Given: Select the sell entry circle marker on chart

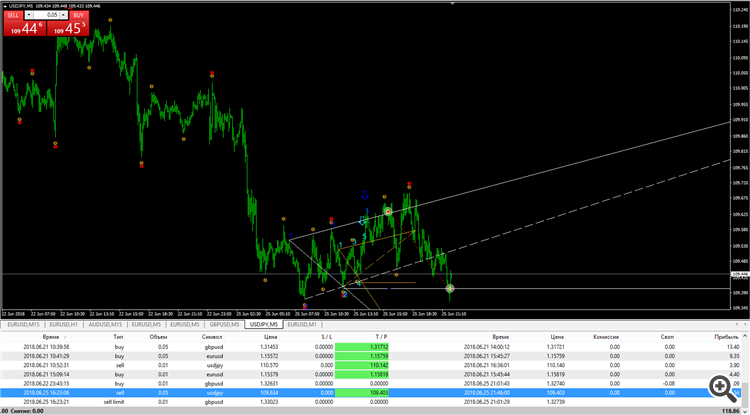Looking at the screenshot, I should tap(388, 211).
